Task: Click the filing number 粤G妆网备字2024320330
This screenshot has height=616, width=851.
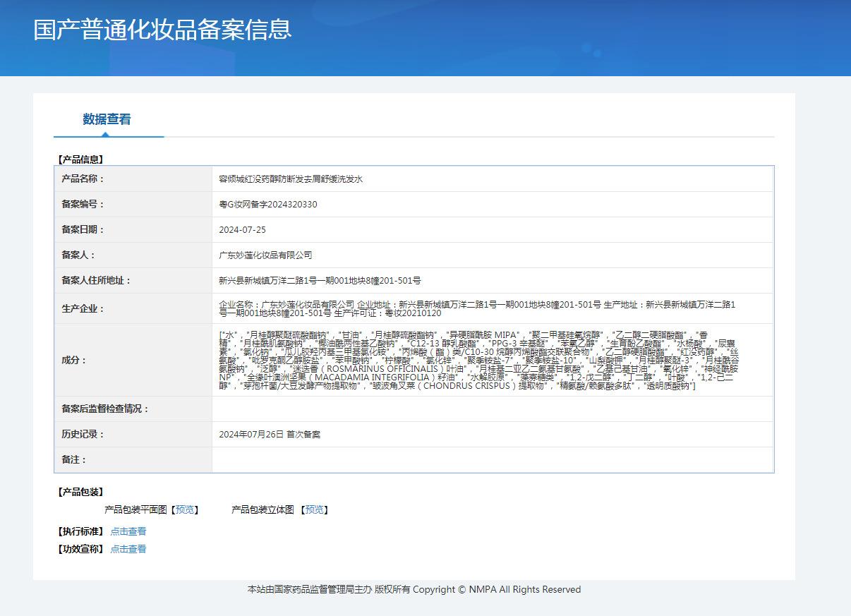Action: pyautogui.click(x=268, y=205)
